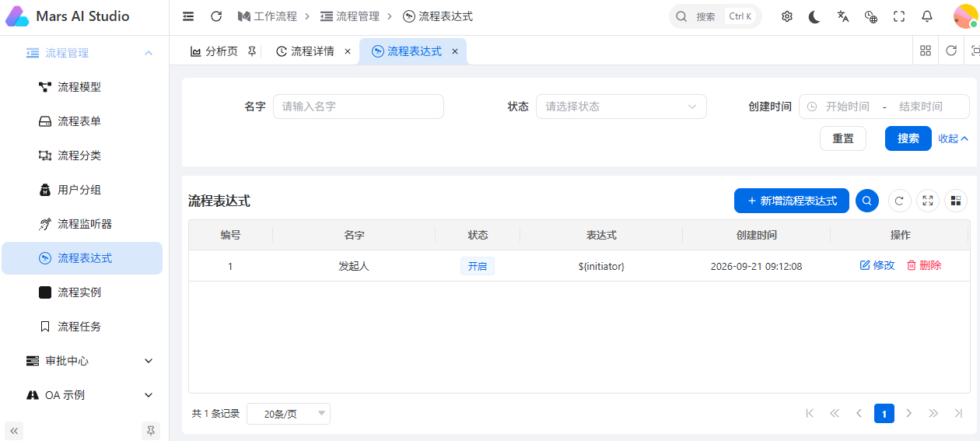The width and height of the screenshot is (980, 441).
Task: Open tab grid menu icon
Action: [926, 51]
